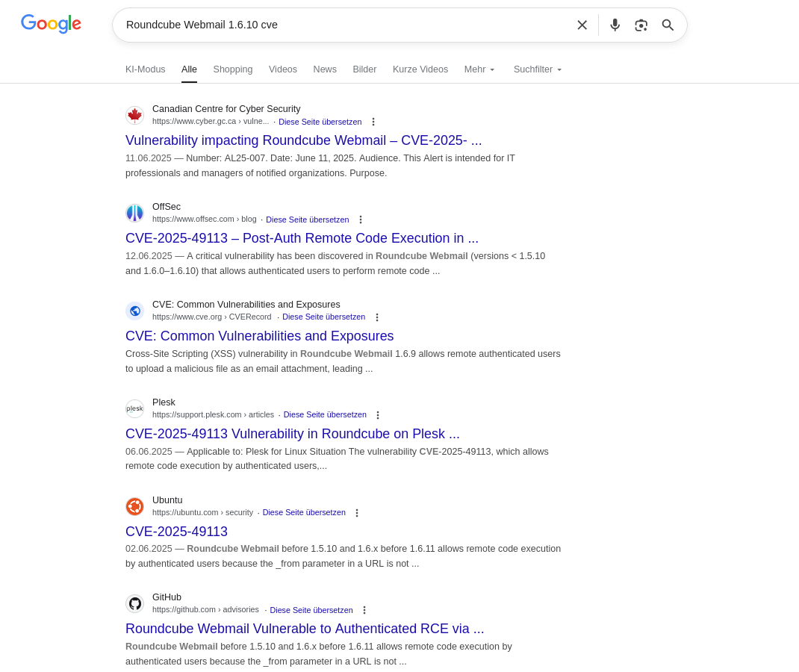Open options menu for OffSec result
This screenshot has height=672, width=799.
360,220
